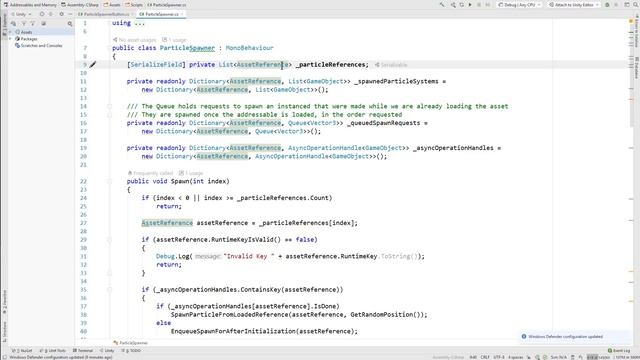
Task: Select Scratches and Consoles tree item
Action: (x=39, y=46)
